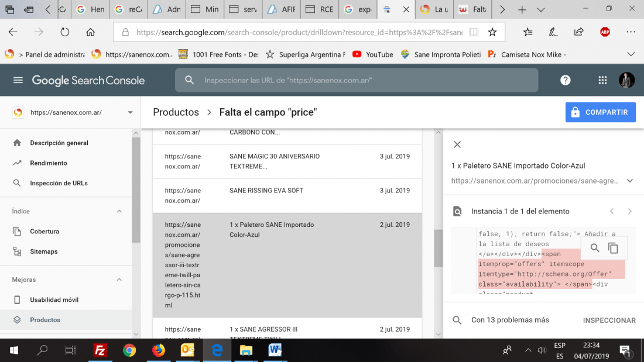Go back to the previous page

13,32
